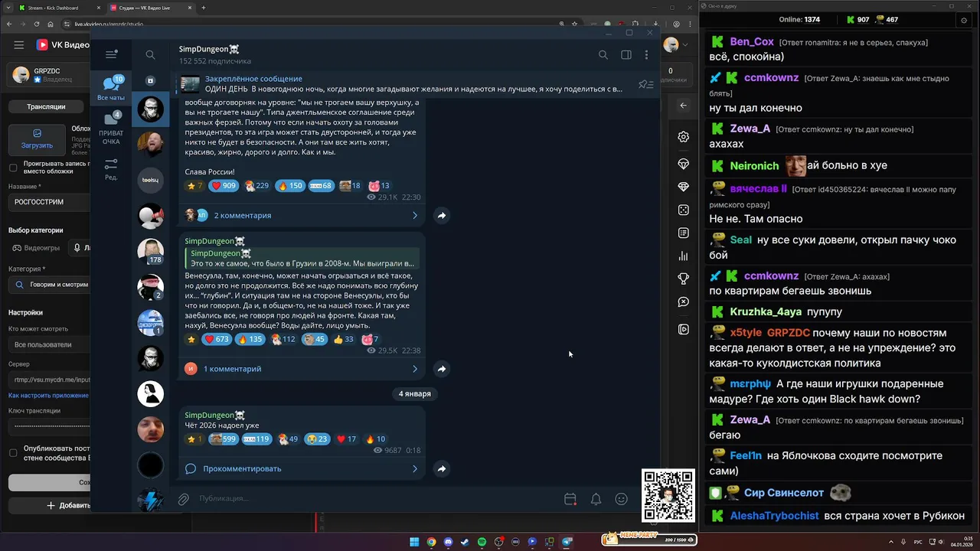Open VK Видео main menu icon
This screenshot has width=980, height=551.
click(19, 45)
